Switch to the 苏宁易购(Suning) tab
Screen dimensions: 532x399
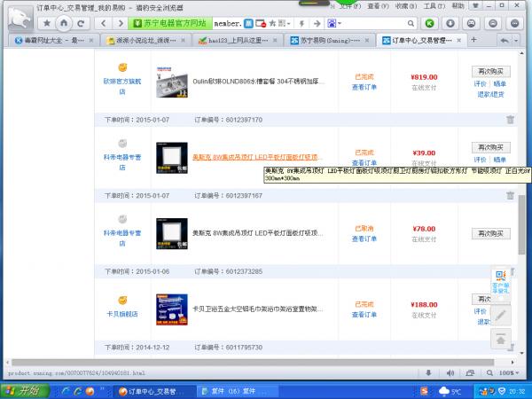point(330,41)
